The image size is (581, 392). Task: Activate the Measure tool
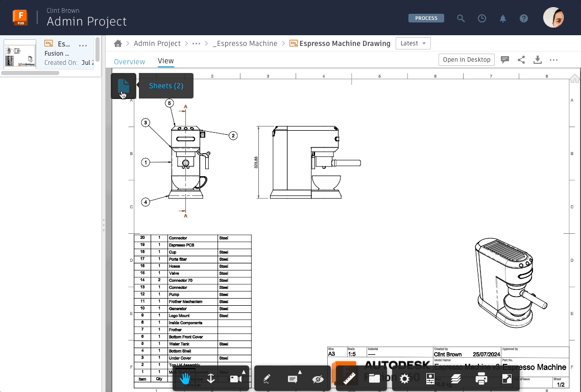(x=349, y=378)
